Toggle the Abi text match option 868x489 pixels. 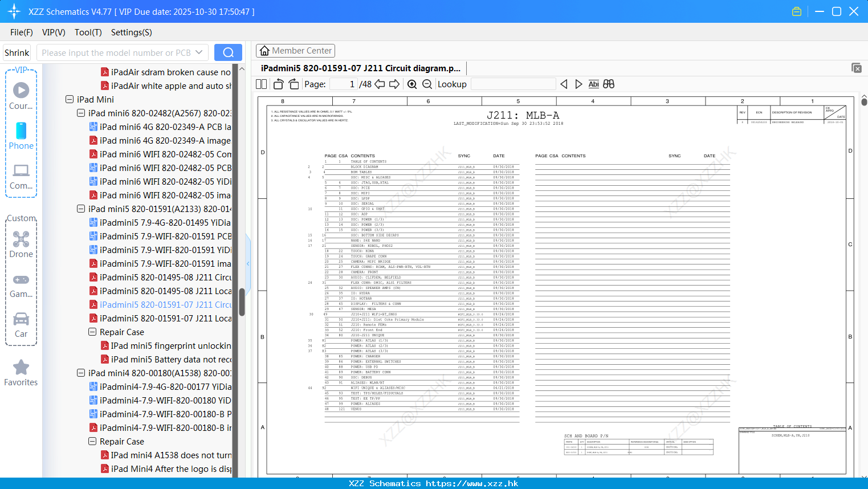(x=593, y=84)
